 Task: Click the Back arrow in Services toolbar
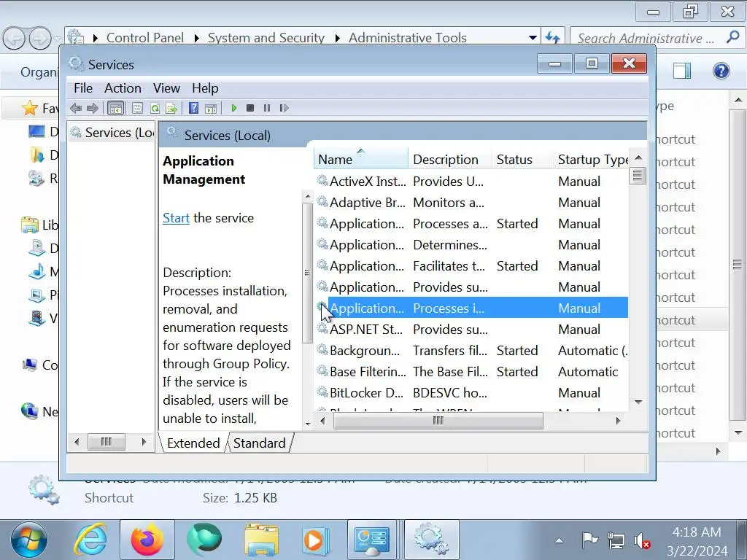(76, 108)
